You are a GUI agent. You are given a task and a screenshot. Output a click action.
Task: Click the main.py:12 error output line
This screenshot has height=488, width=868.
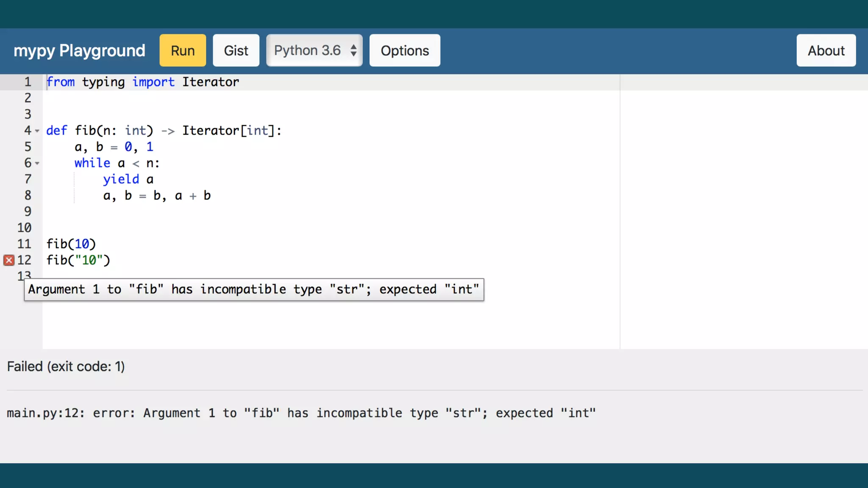(x=301, y=413)
